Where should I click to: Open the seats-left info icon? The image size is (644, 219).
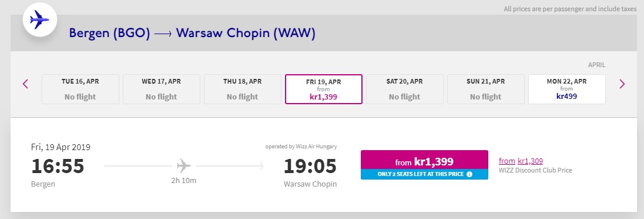pos(469,174)
